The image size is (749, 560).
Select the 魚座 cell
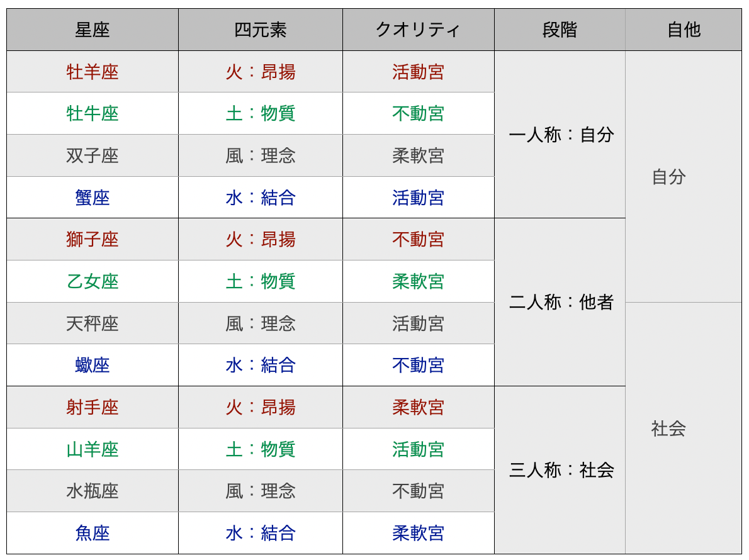[93, 534]
